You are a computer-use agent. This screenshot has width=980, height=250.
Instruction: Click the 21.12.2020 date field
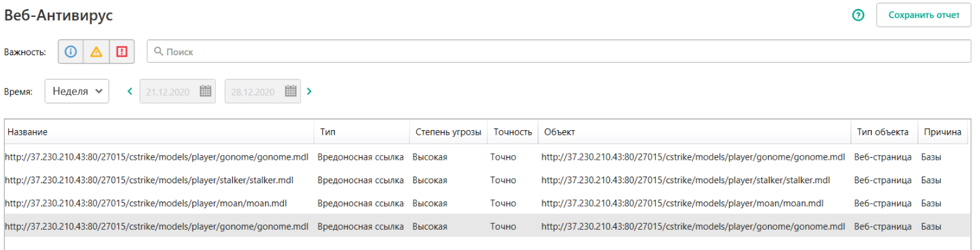pos(178,92)
